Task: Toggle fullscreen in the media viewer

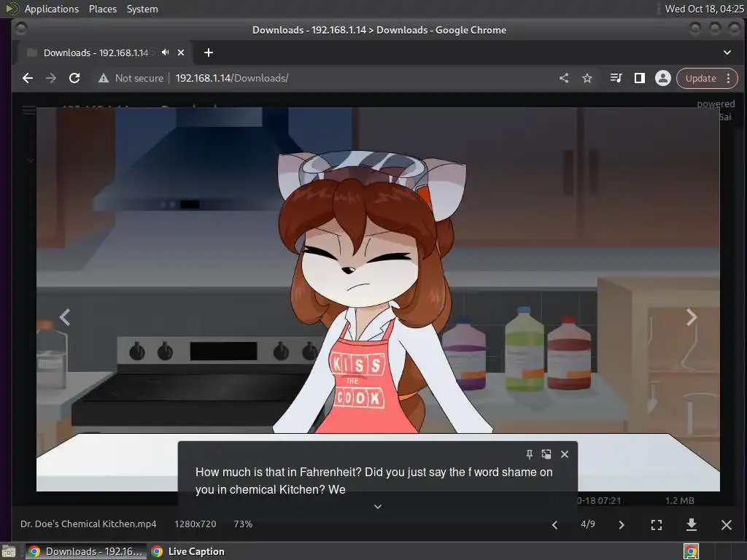Action: click(657, 525)
